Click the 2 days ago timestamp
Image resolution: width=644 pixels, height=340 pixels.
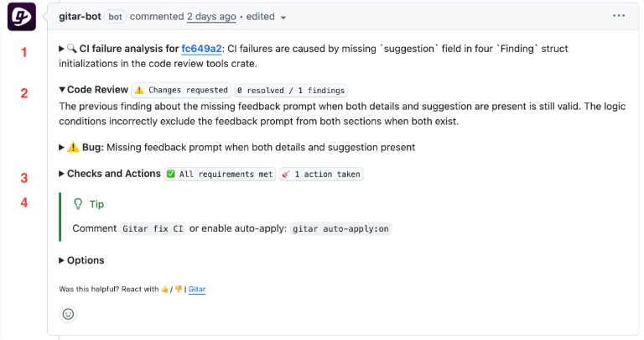coord(211,17)
